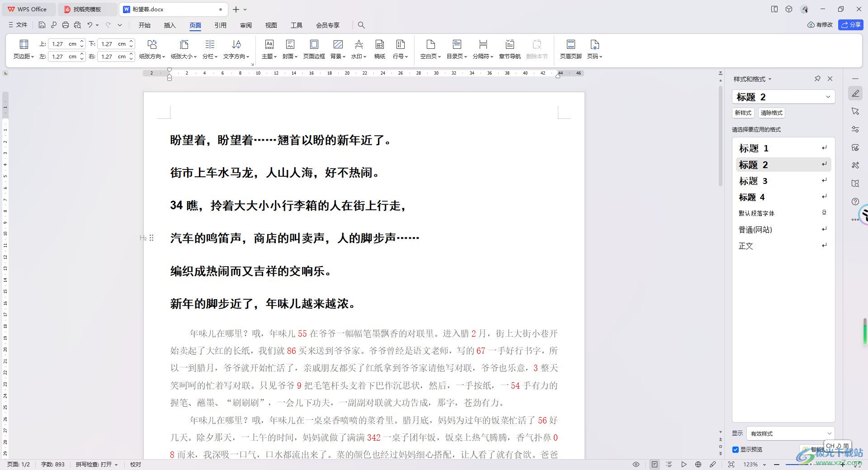Open 行号 line number tool

point(400,49)
